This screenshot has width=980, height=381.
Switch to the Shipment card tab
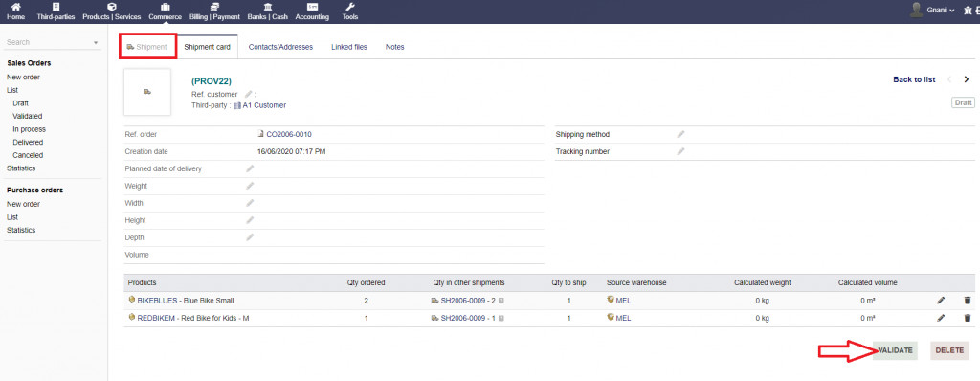coord(207,47)
